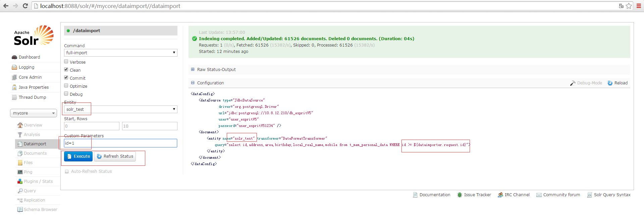The image size is (644, 221).
Task: Click the Rows input field
Action: click(x=150, y=126)
